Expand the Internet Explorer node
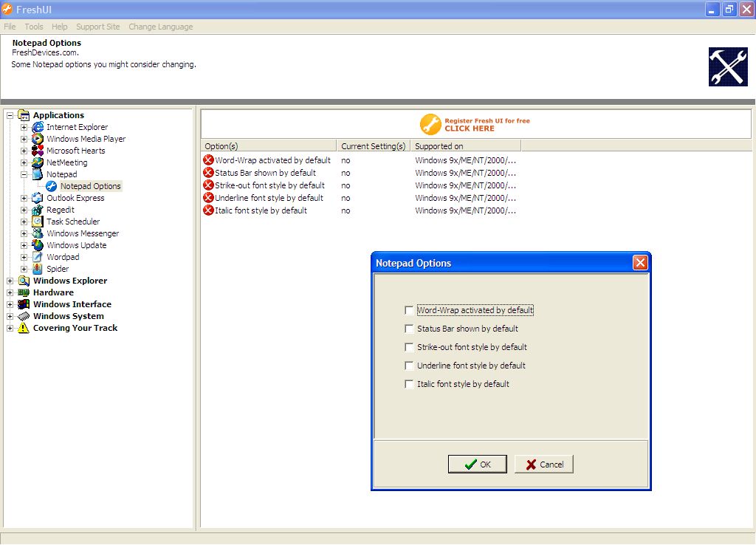 (24, 127)
